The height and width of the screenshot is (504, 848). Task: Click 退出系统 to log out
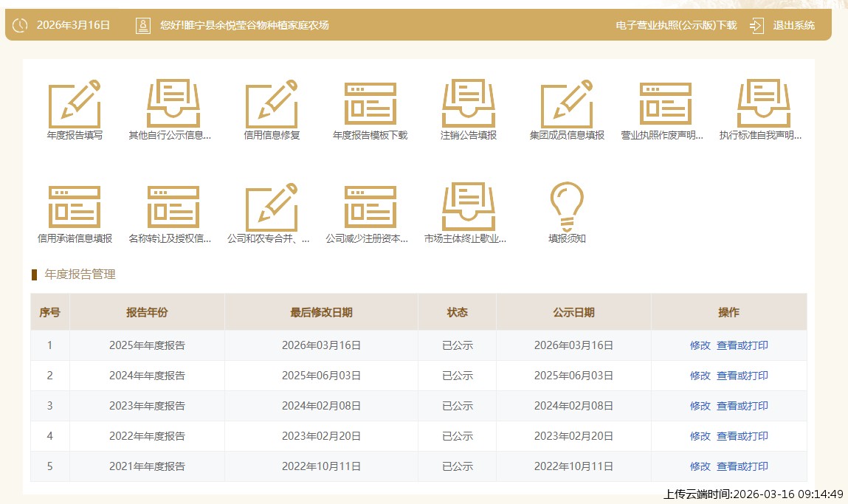(x=793, y=26)
